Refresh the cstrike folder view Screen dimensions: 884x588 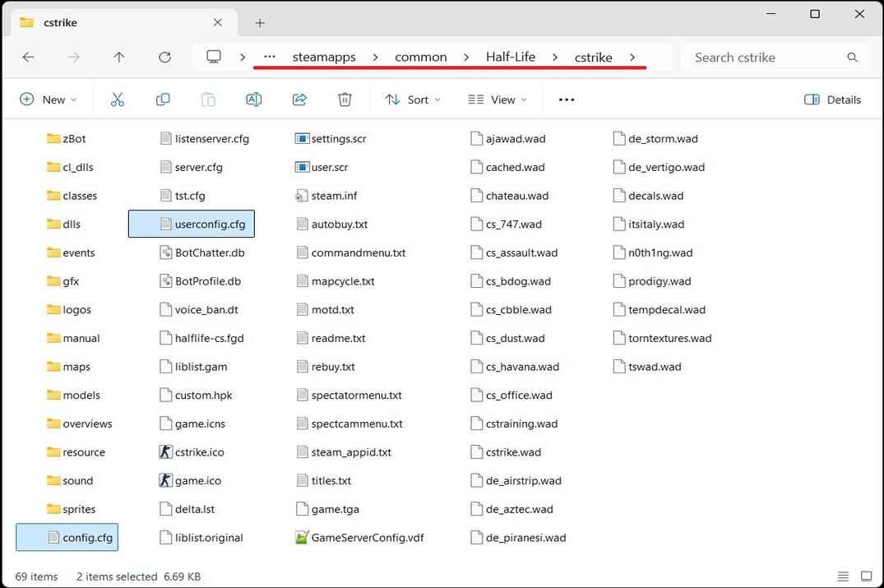click(164, 57)
